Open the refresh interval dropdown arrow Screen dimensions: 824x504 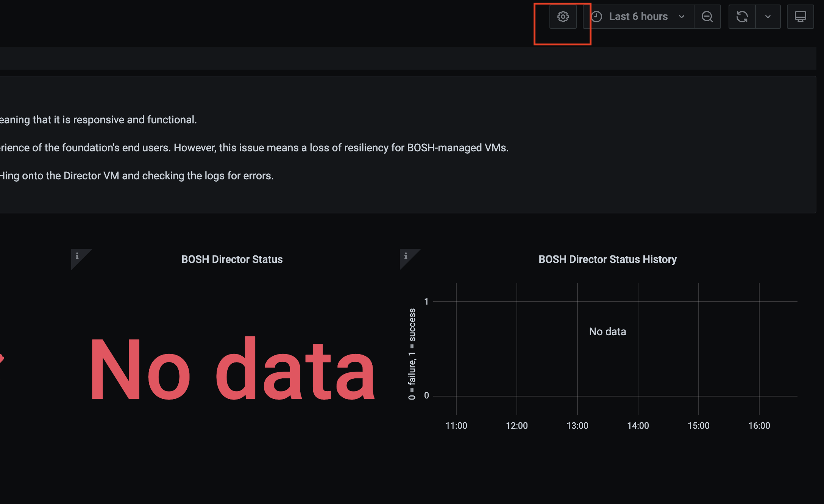click(768, 17)
